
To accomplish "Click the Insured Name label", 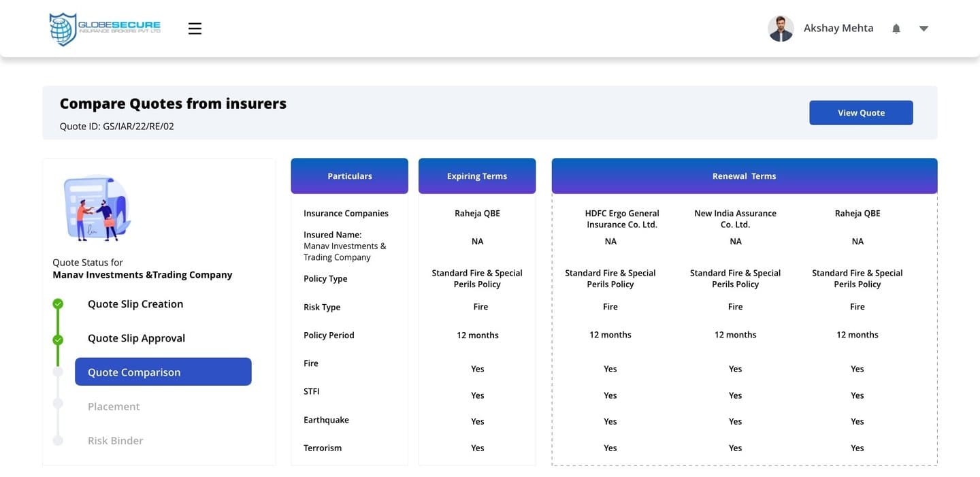I will (333, 234).
